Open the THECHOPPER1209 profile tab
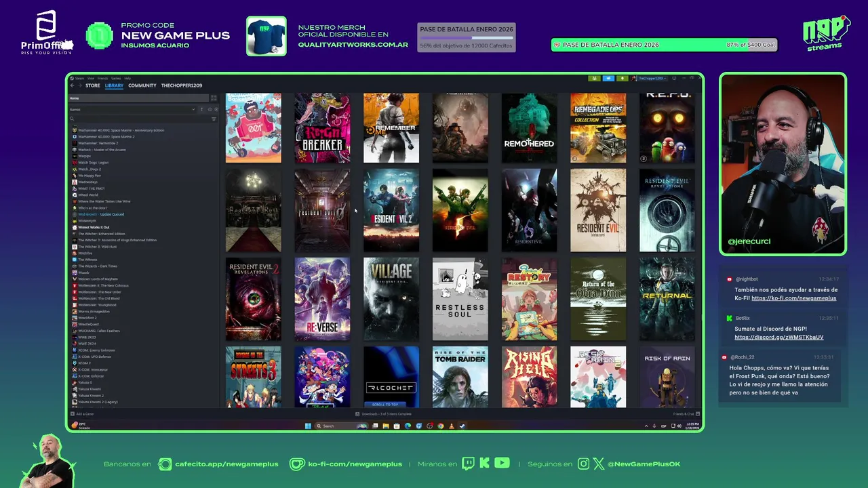This screenshot has width=868, height=488. point(182,85)
